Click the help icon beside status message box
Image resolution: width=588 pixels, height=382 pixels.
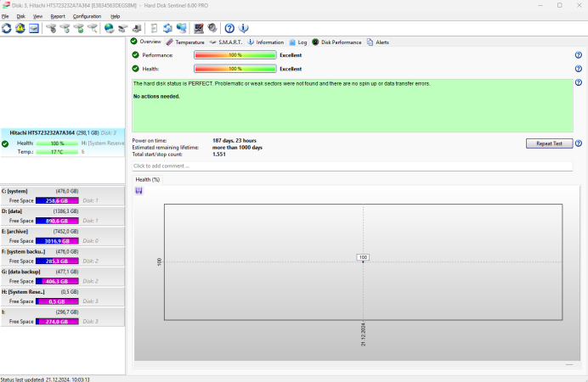point(579,82)
